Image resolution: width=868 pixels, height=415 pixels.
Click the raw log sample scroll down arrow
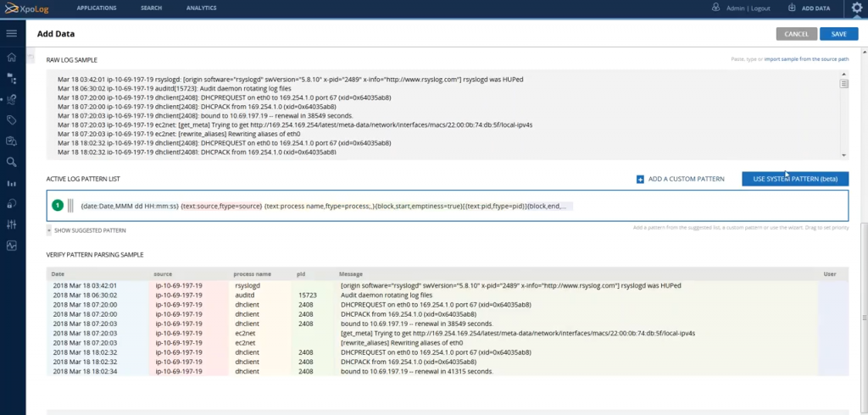click(x=843, y=156)
